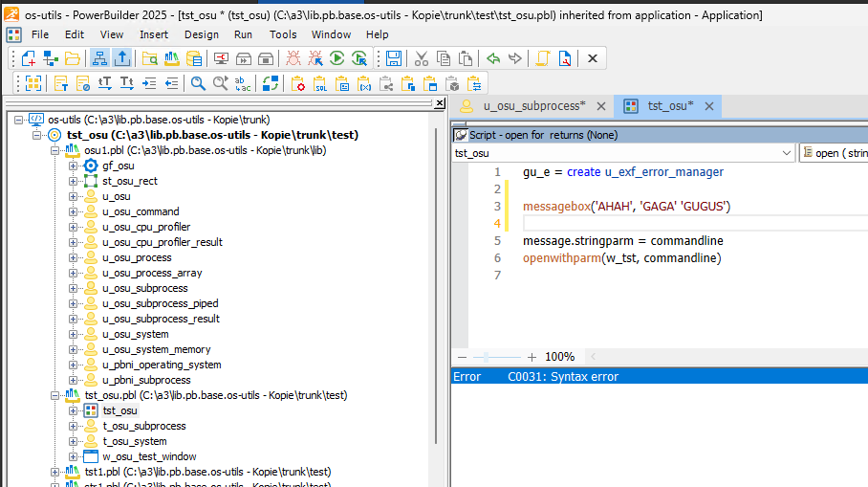Open the File menu
This screenshot has height=487, width=868.
click(40, 34)
